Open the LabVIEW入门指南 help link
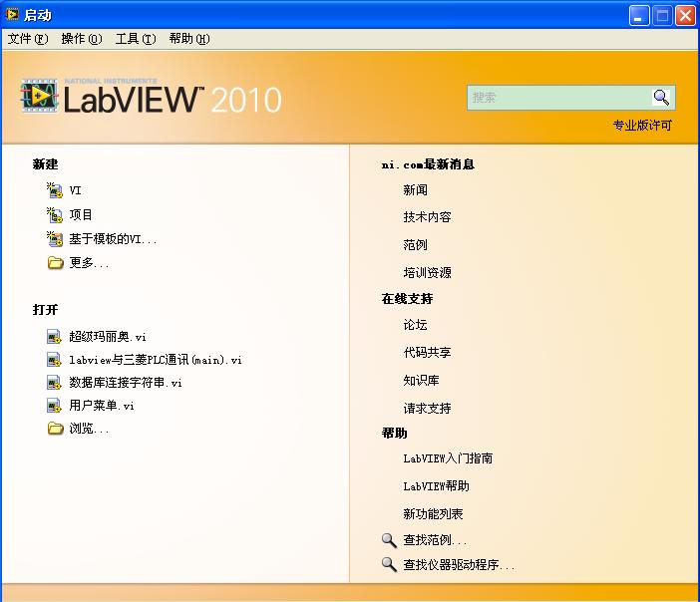700x602 pixels. pyautogui.click(x=448, y=458)
